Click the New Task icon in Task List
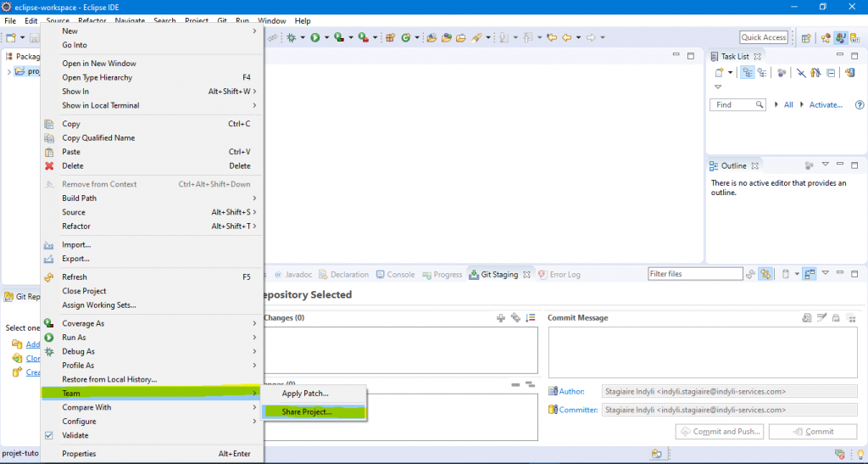868x464 pixels. (719, 73)
